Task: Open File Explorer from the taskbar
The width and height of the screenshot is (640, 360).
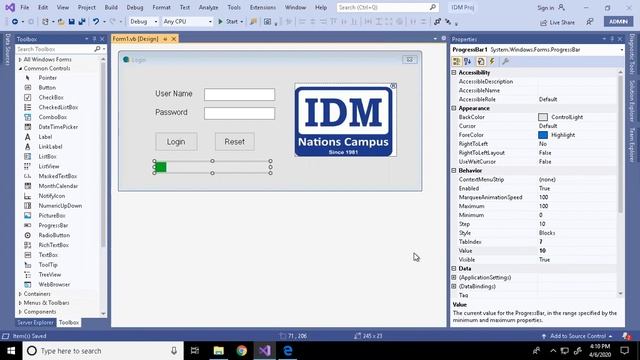Action: click(218, 351)
